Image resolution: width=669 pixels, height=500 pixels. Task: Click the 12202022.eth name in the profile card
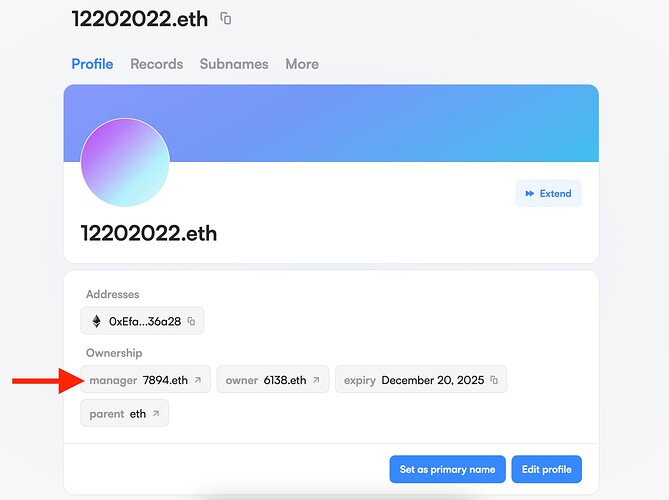(149, 233)
